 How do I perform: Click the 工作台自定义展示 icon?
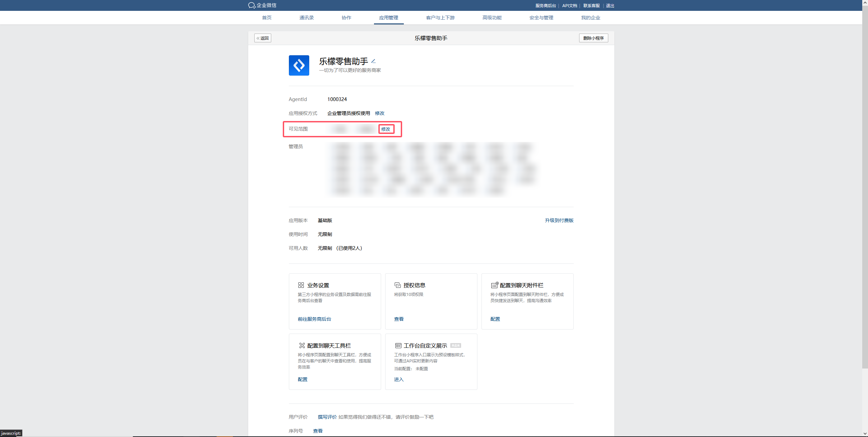(398, 345)
